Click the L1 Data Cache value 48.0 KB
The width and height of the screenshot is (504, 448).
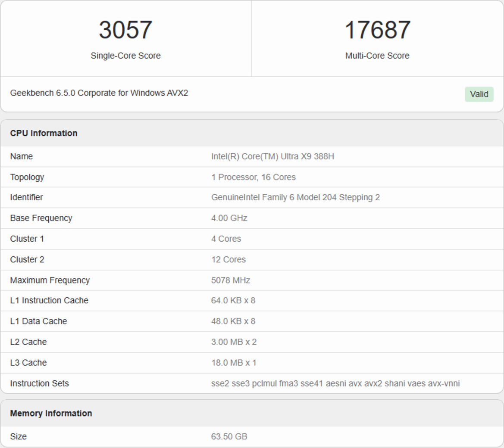[x=233, y=321]
